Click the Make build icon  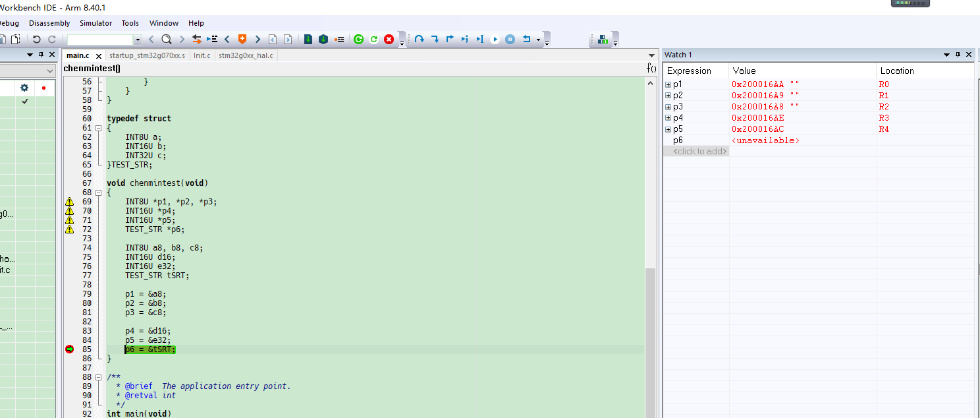[323, 40]
